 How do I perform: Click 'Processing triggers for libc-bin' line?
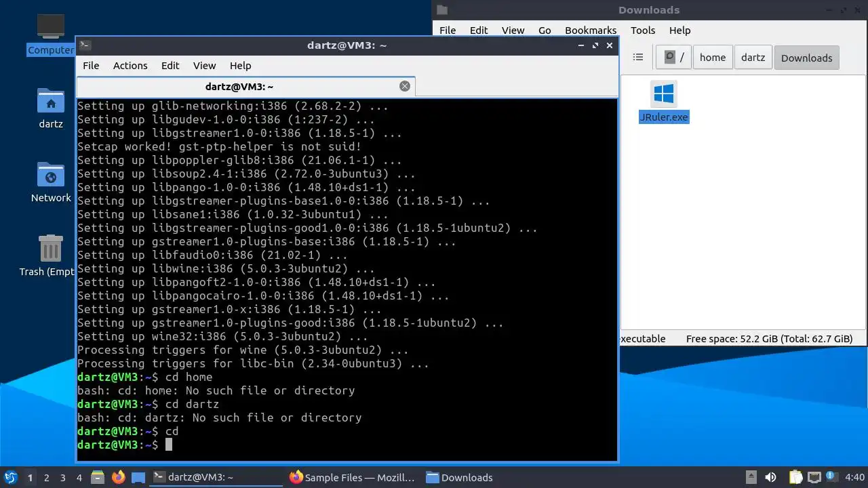(x=253, y=363)
